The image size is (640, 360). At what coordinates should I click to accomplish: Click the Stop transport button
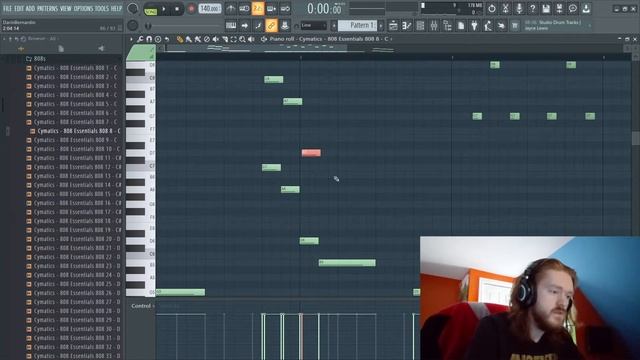[177, 9]
